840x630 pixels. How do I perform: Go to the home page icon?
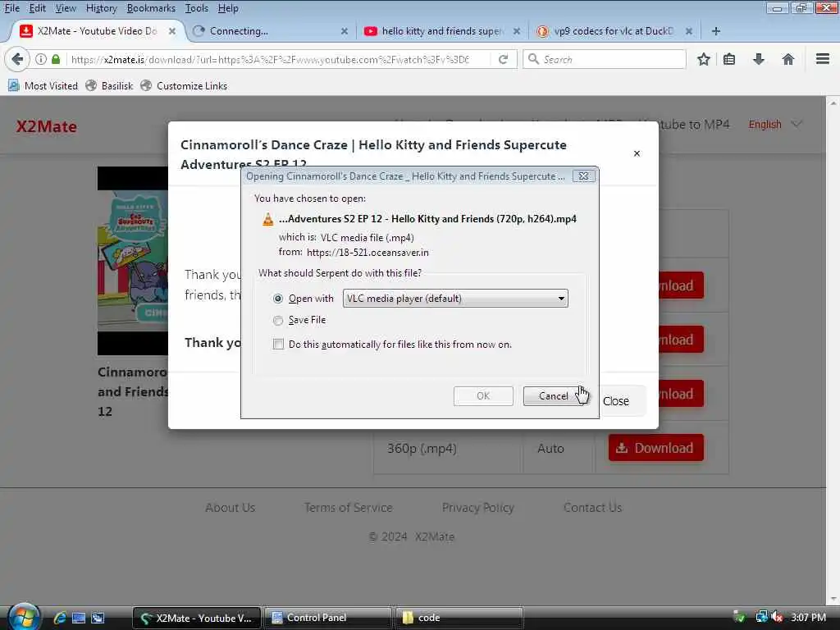click(x=788, y=59)
